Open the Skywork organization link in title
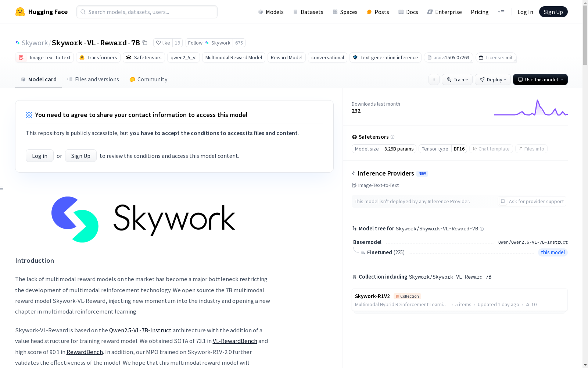This screenshot has width=588, height=368. [35, 43]
